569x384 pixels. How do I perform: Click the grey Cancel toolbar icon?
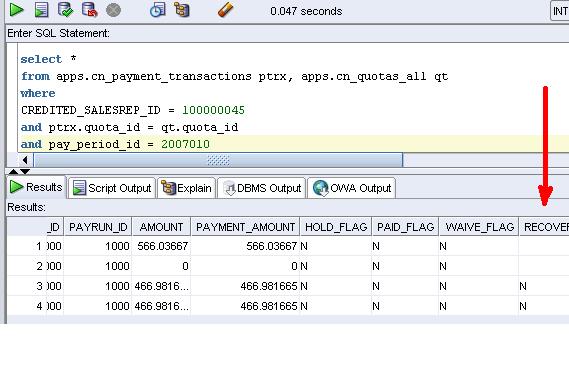(113, 10)
